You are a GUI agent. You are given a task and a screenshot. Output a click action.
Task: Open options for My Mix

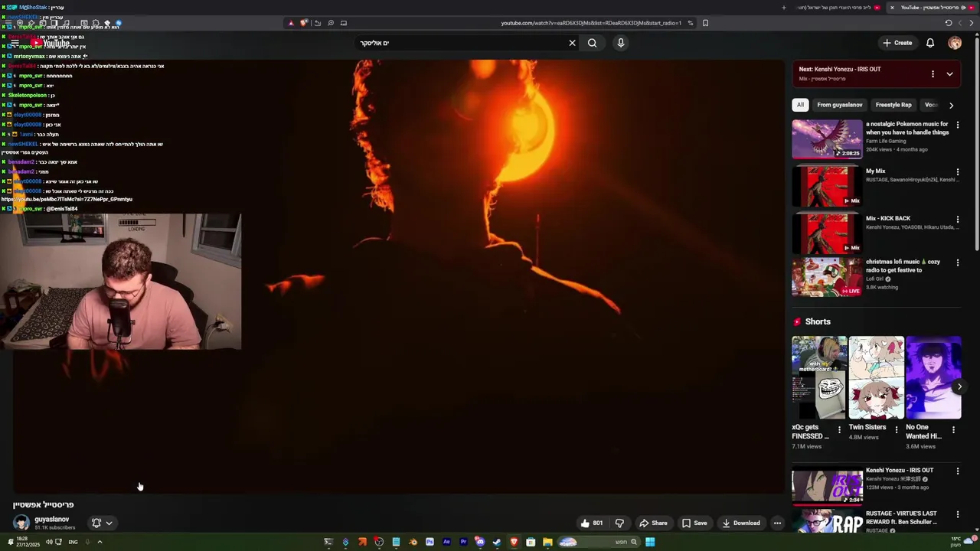point(957,171)
